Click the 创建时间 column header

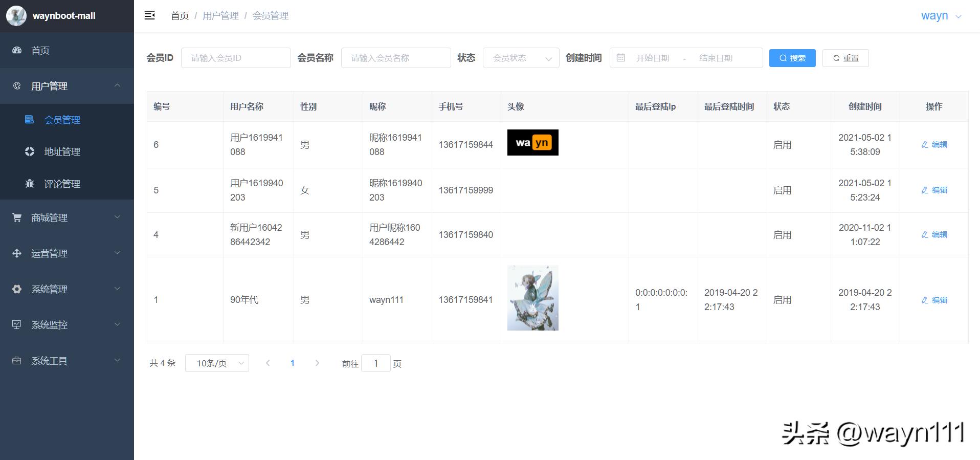point(865,106)
